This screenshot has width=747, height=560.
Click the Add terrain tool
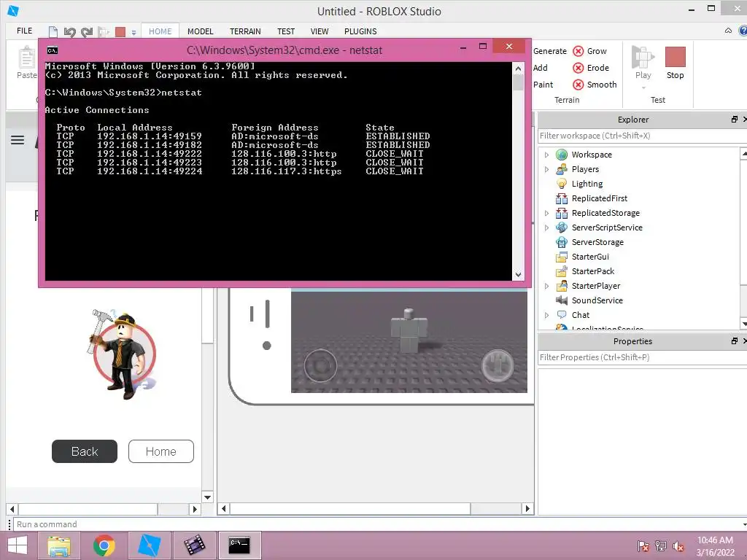pos(541,68)
